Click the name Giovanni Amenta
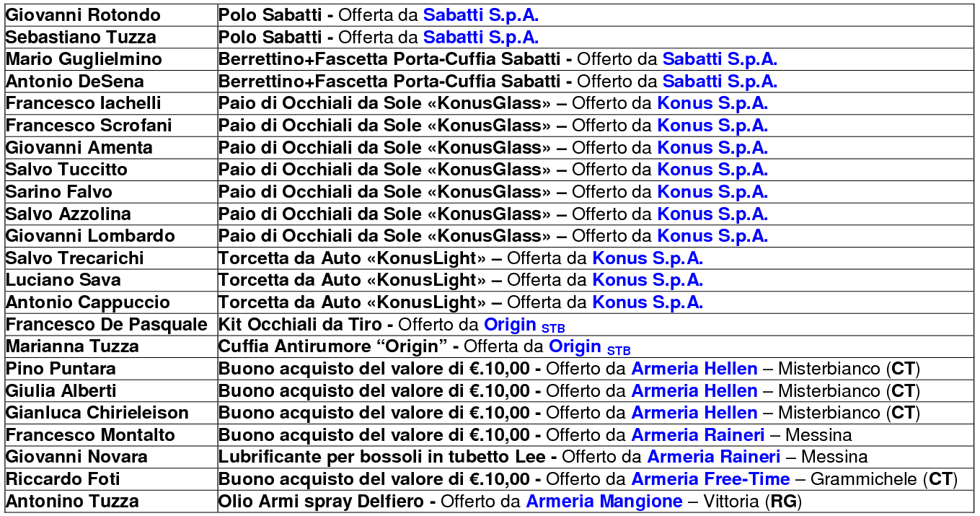Viewport: 980px width, 516px height. pyautogui.click(x=79, y=147)
